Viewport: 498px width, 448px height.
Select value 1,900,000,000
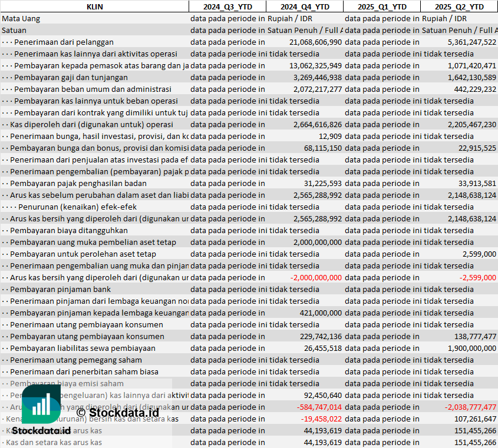[471, 348]
